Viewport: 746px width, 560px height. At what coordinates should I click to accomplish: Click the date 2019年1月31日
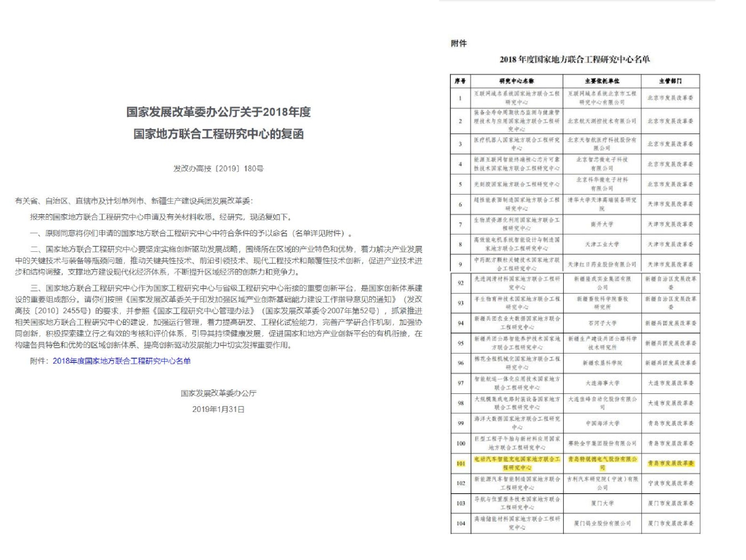tap(218, 409)
